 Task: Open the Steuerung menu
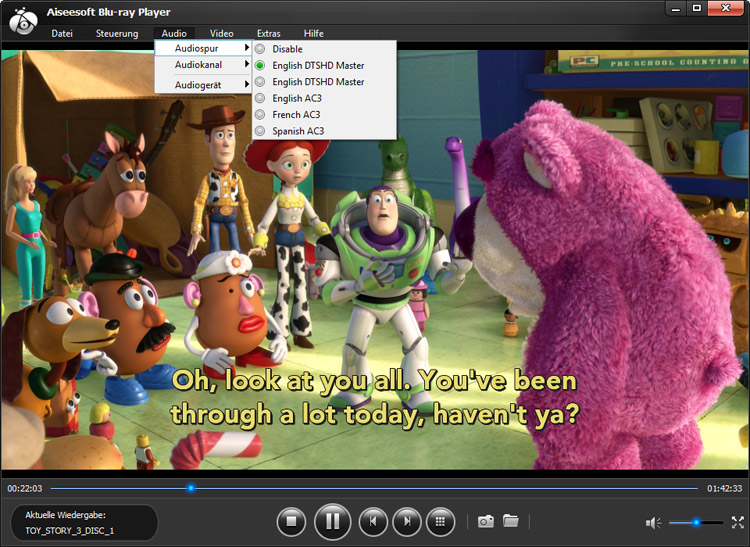pyautogui.click(x=117, y=33)
